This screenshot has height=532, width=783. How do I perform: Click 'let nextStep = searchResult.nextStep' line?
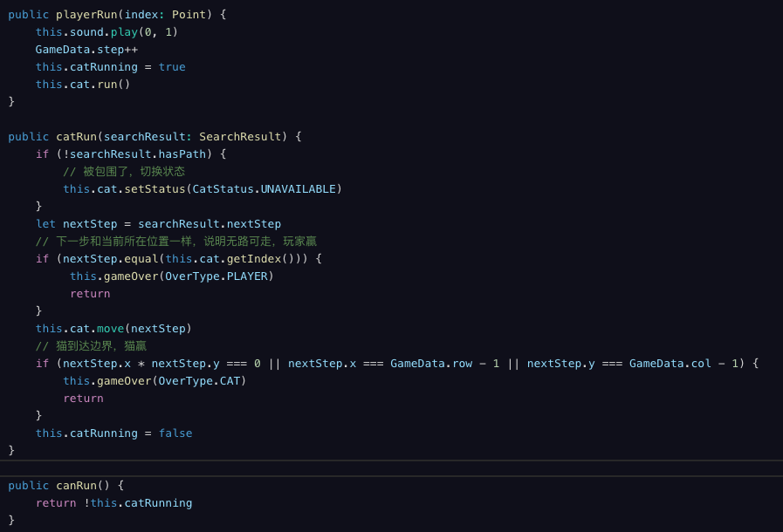click(x=158, y=224)
